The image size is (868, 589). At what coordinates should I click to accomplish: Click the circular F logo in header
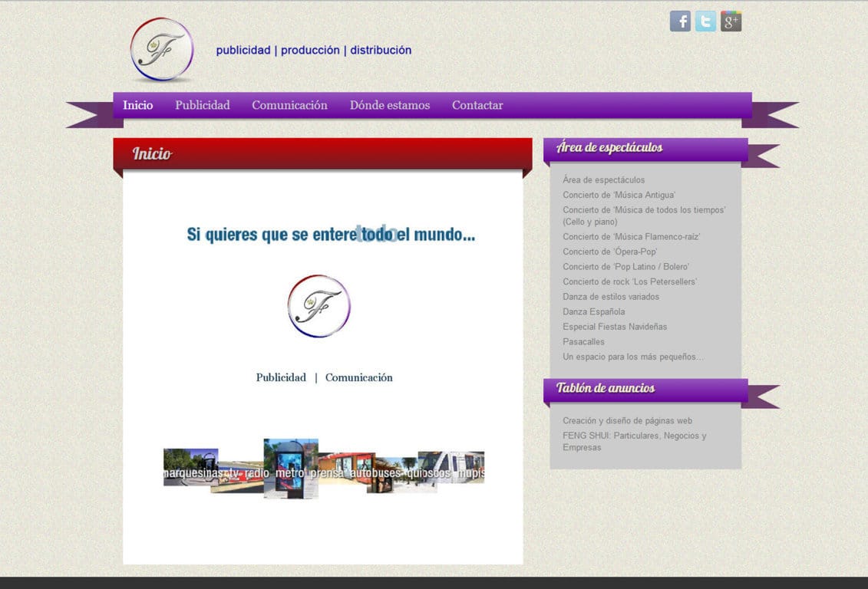162,50
